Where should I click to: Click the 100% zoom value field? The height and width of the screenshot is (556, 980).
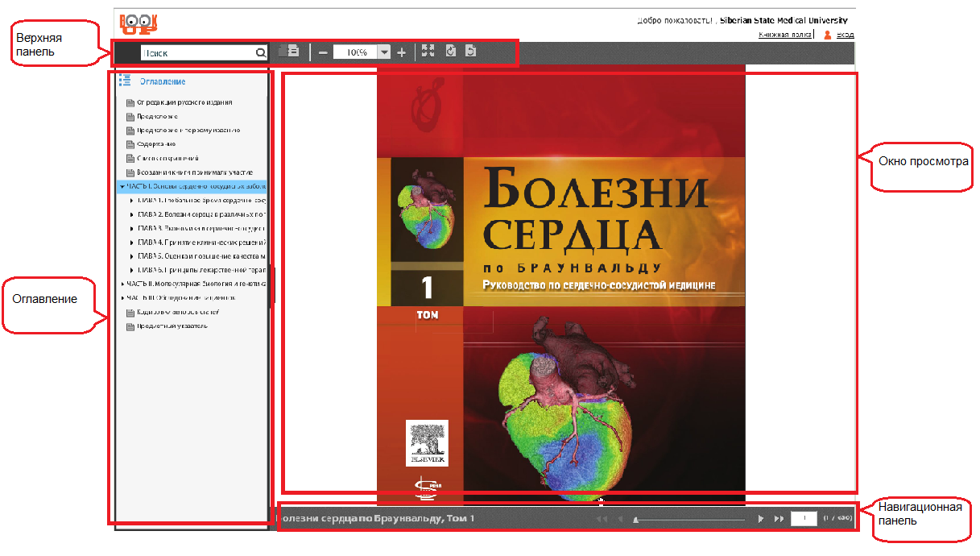(355, 52)
